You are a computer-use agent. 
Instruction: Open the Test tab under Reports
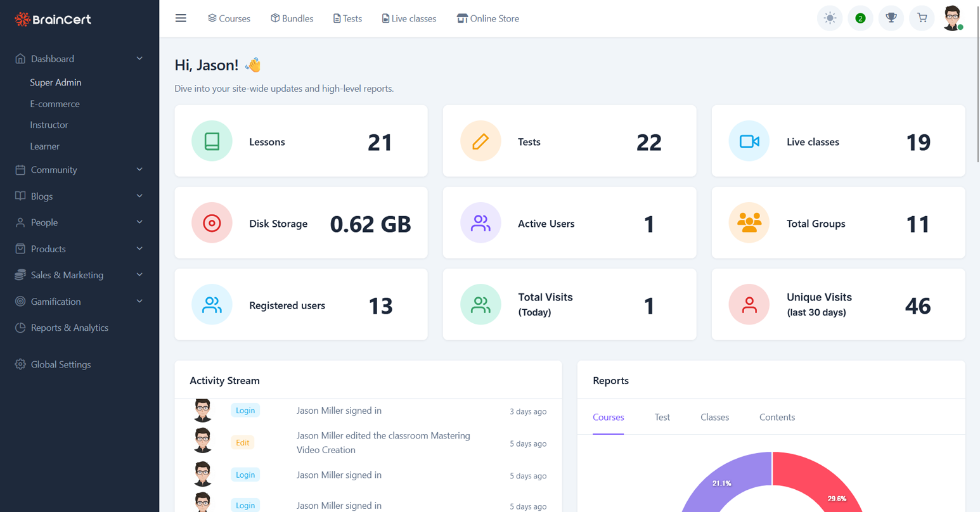pos(662,417)
